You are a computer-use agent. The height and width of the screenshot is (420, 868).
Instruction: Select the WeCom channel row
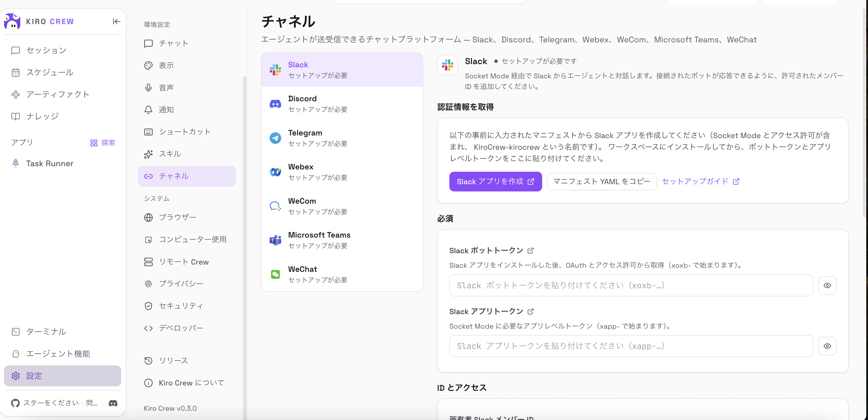[x=342, y=206]
